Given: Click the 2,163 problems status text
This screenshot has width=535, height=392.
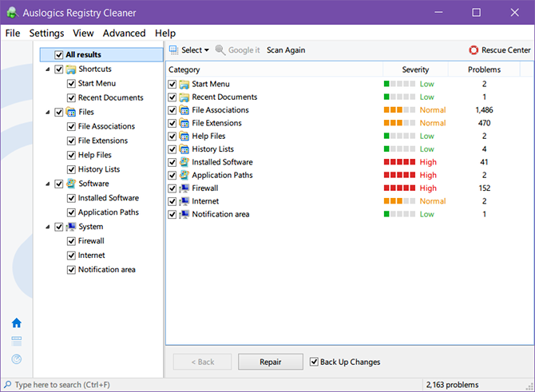Looking at the screenshot, I should (452, 385).
